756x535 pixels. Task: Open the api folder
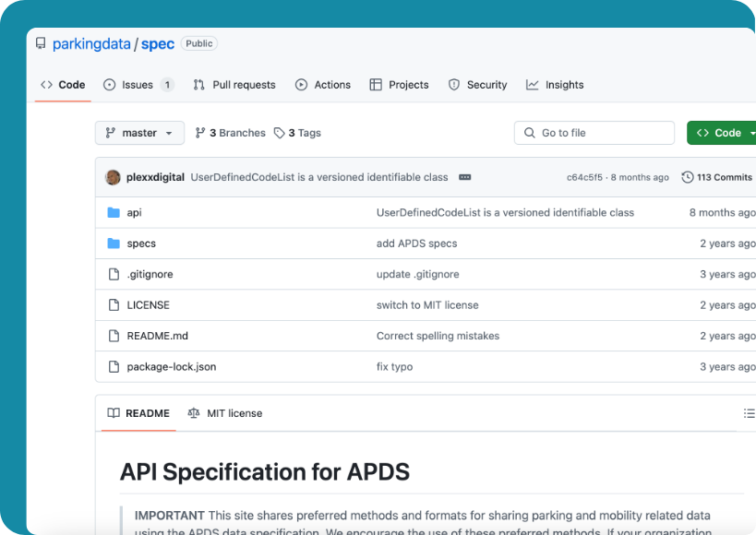pos(134,212)
